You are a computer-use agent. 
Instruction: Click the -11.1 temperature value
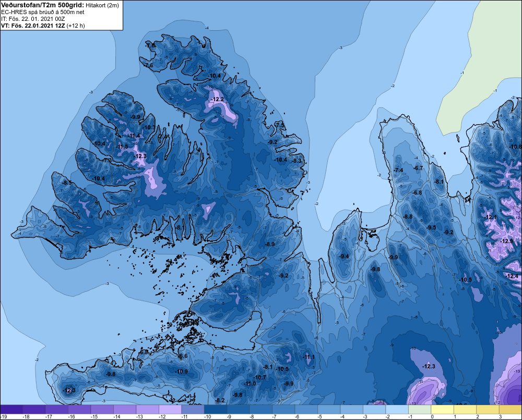tap(309, 357)
